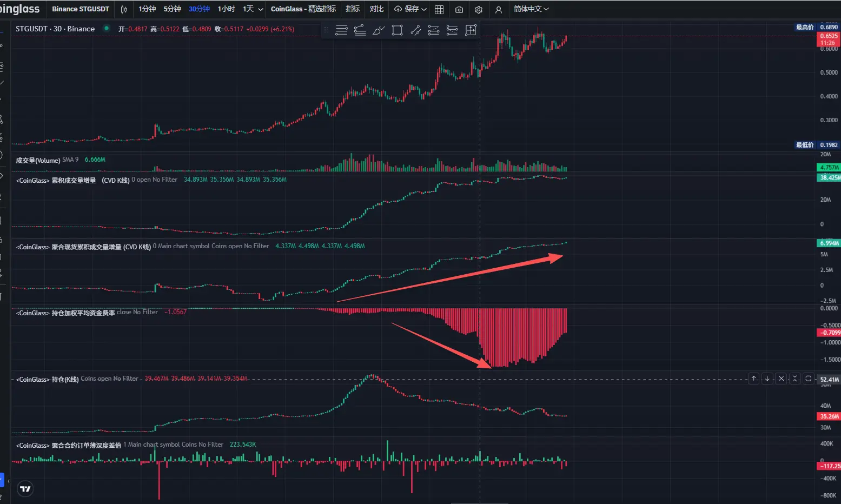Click the 最低价 0.1982 price label
841x504 pixels.
tap(817, 145)
